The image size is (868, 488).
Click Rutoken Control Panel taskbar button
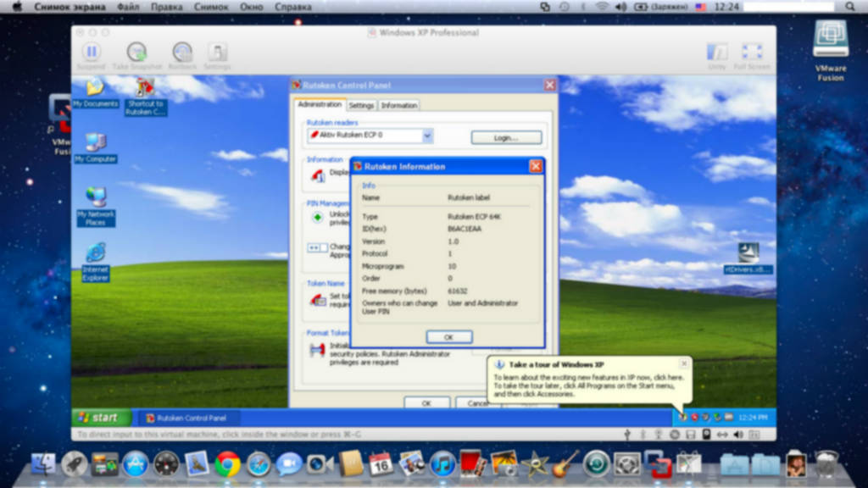186,418
